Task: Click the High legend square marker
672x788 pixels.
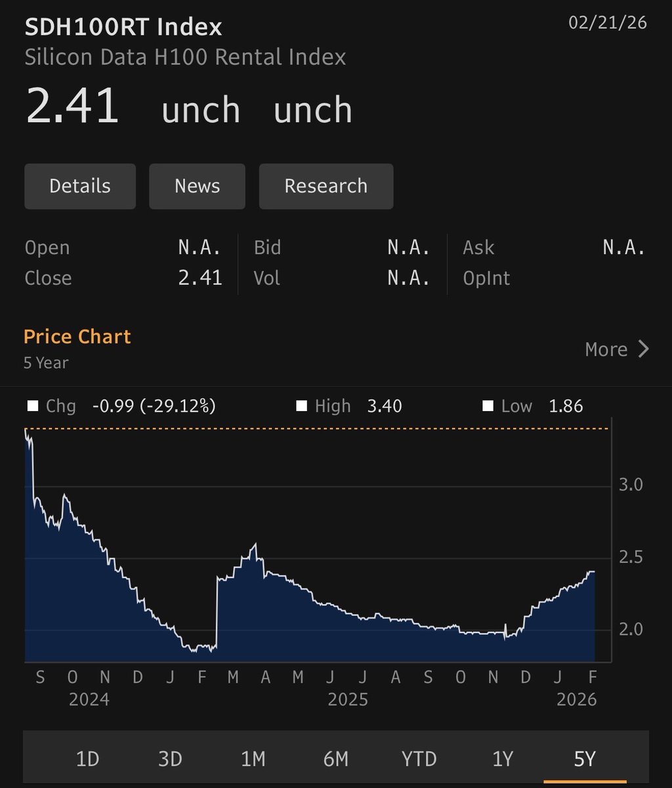Action: point(301,406)
